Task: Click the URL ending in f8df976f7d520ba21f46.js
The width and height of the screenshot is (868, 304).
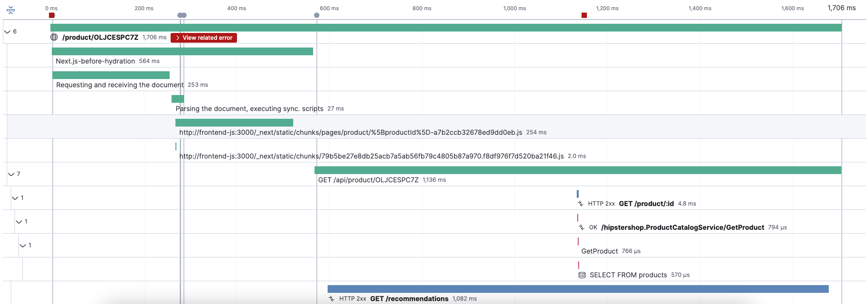Action: [x=372, y=156]
